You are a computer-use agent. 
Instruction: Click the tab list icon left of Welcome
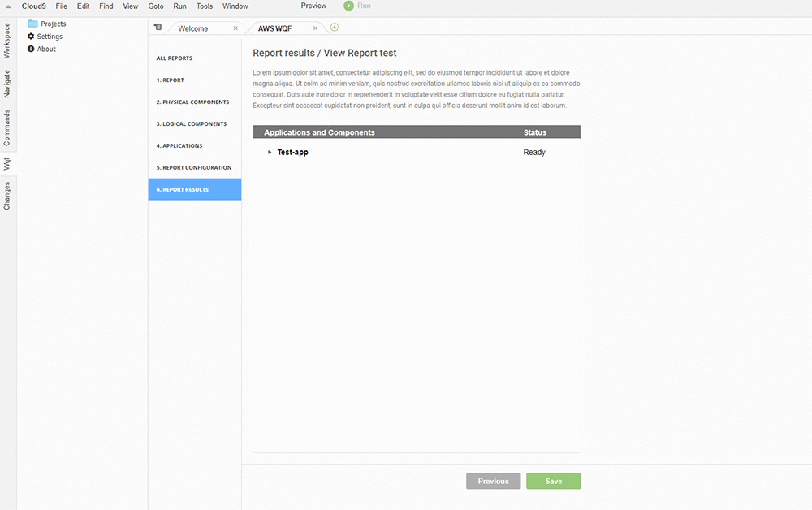point(158,27)
